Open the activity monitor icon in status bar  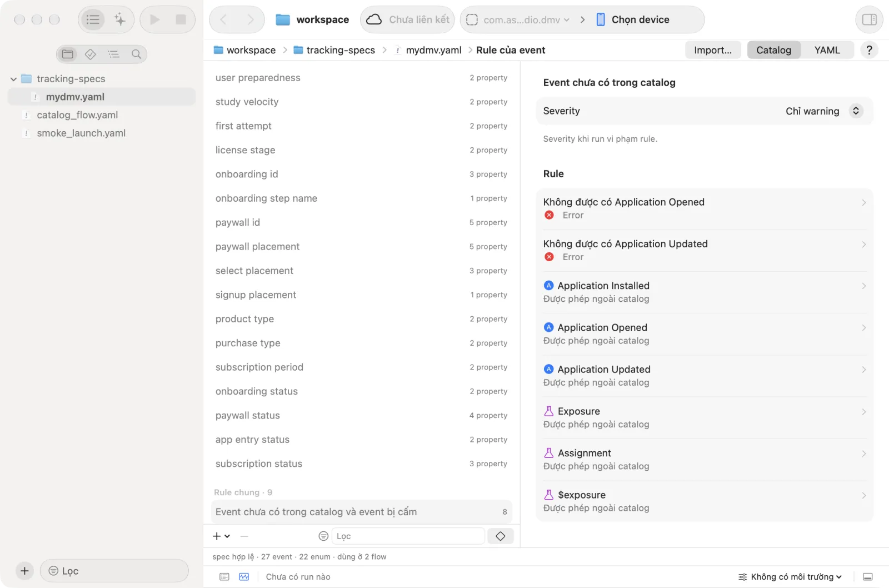coord(244,577)
